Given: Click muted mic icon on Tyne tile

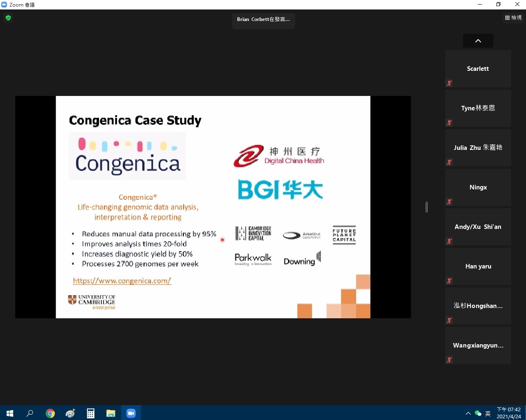Looking at the screenshot, I should (x=449, y=123).
